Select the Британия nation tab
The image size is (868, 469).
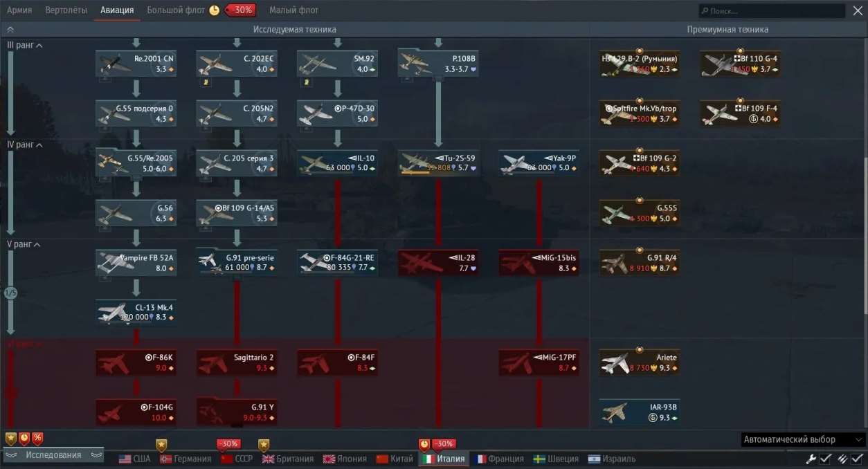[288, 459]
